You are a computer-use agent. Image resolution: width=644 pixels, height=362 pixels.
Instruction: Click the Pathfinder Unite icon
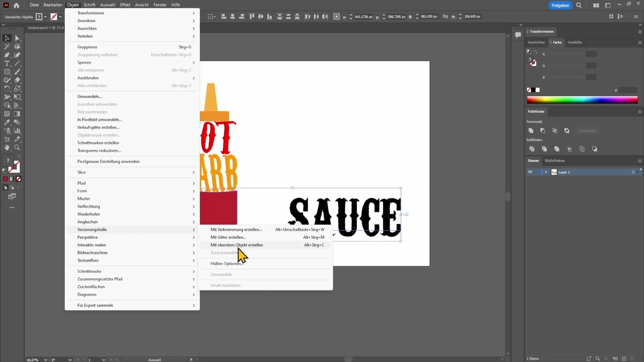pos(531,131)
